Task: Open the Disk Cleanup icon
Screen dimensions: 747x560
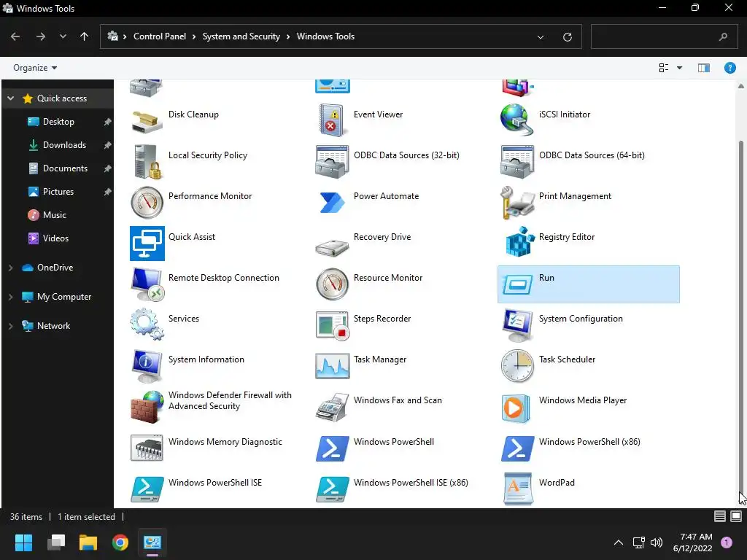Action: 147,122
